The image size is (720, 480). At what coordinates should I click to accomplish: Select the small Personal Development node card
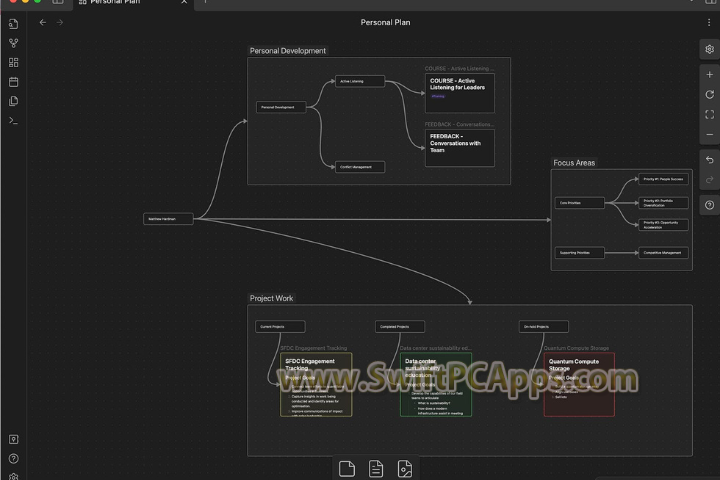tap(281, 107)
